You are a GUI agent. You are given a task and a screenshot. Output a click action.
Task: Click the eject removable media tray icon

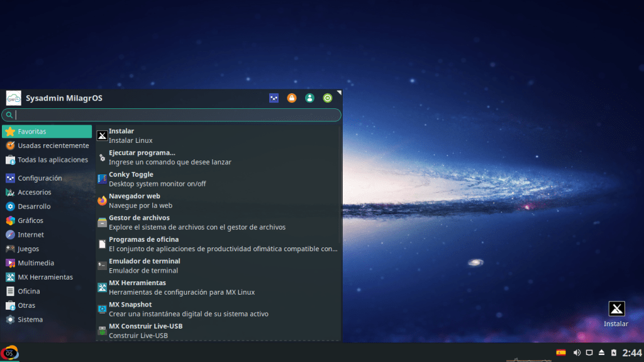point(601,353)
